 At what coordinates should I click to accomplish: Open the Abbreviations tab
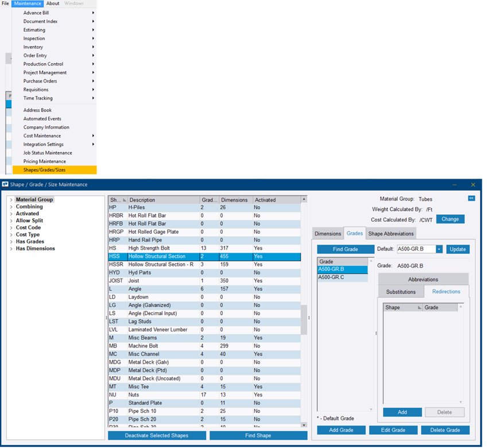click(x=423, y=280)
